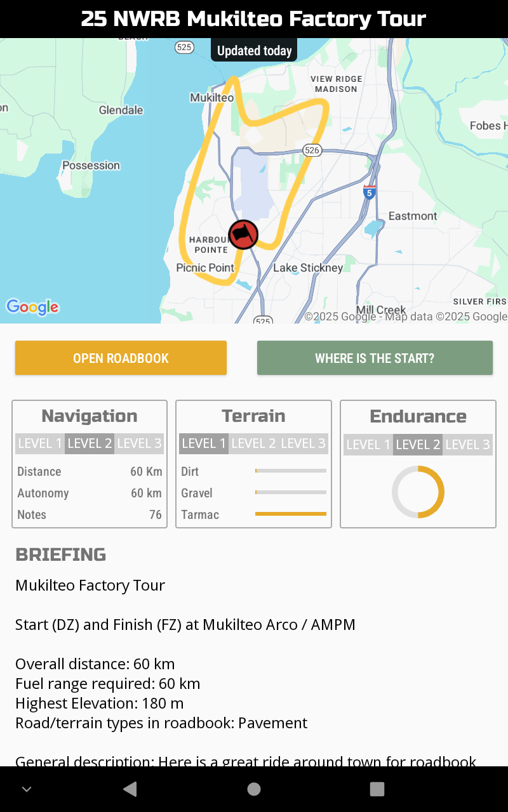508x812 pixels.
Task: Tap the Android back navigation button
Action: tap(130, 789)
